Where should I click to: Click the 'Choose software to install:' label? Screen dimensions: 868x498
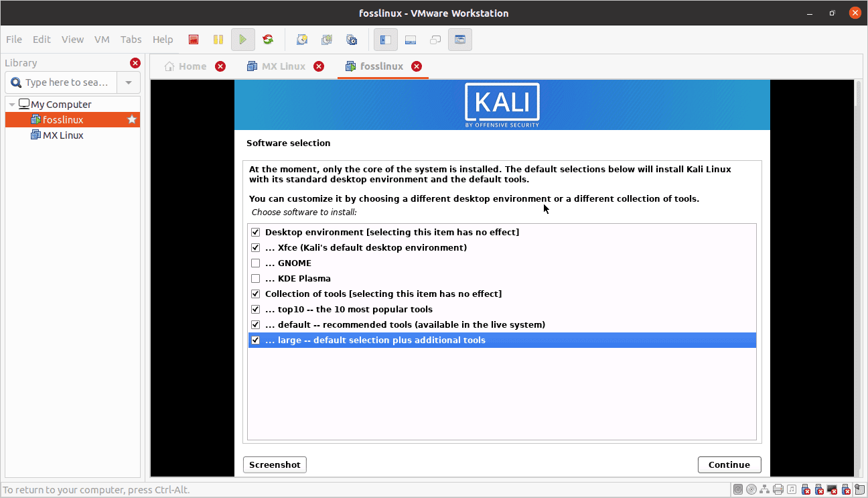pyautogui.click(x=304, y=212)
